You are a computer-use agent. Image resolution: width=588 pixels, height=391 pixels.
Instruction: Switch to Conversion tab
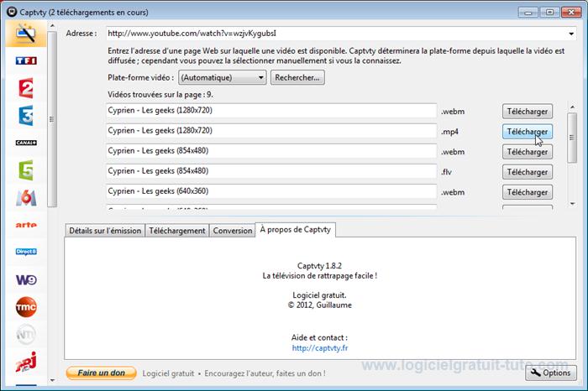[x=233, y=231]
